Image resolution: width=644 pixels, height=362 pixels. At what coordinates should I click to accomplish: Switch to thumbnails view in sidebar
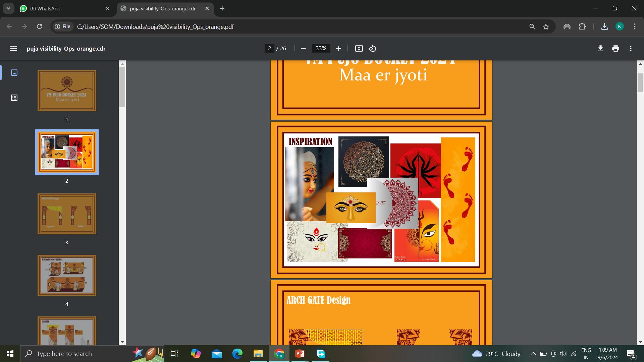pyautogui.click(x=14, y=72)
